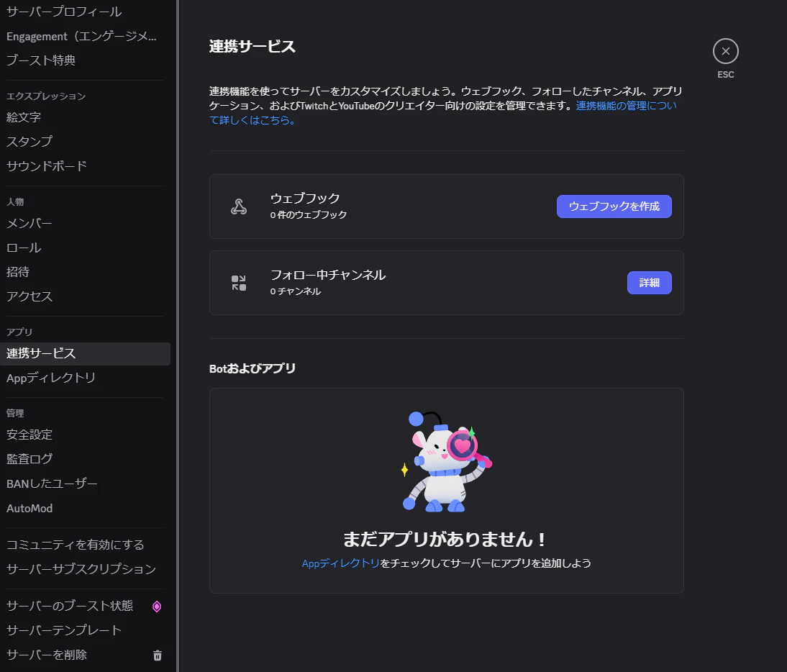Viewport: 787px width, 672px height.
Task: Click the sidebar vertical scrollbar
Action: (178, 336)
